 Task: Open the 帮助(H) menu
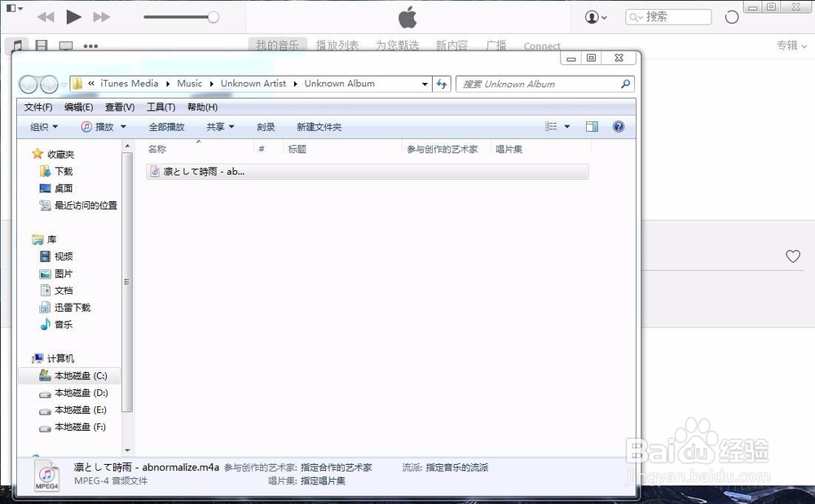[202, 107]
